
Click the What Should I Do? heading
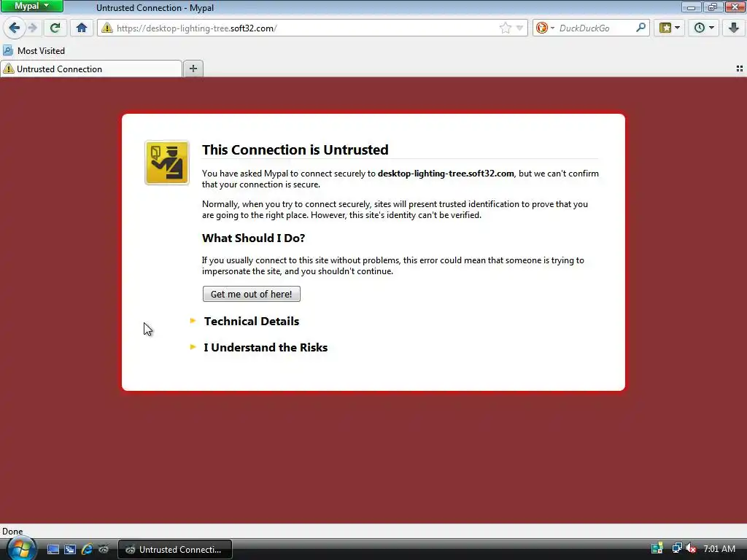[x=253, y=238]
